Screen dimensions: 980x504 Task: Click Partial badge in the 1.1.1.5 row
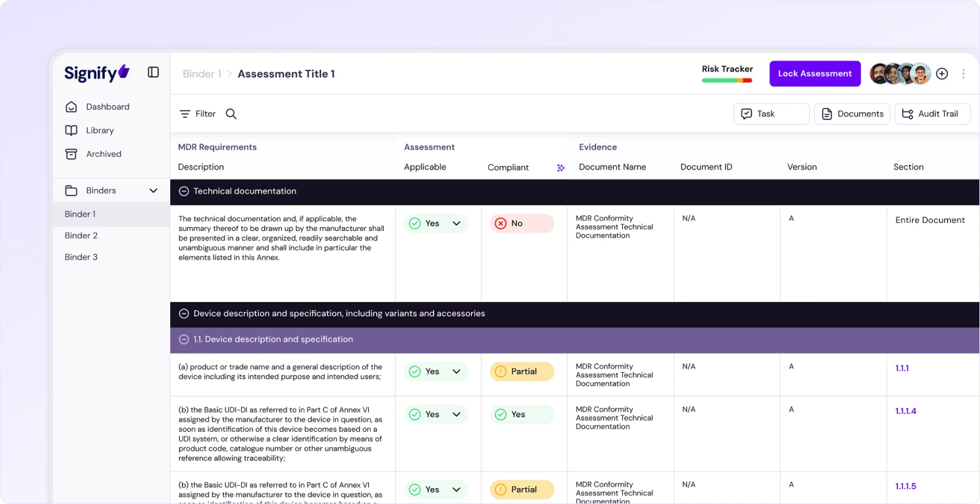point(522,490)
